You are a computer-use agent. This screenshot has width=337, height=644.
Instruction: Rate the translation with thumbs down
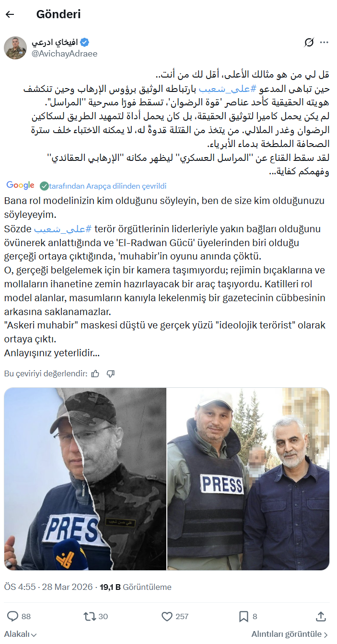coord(111,373)
